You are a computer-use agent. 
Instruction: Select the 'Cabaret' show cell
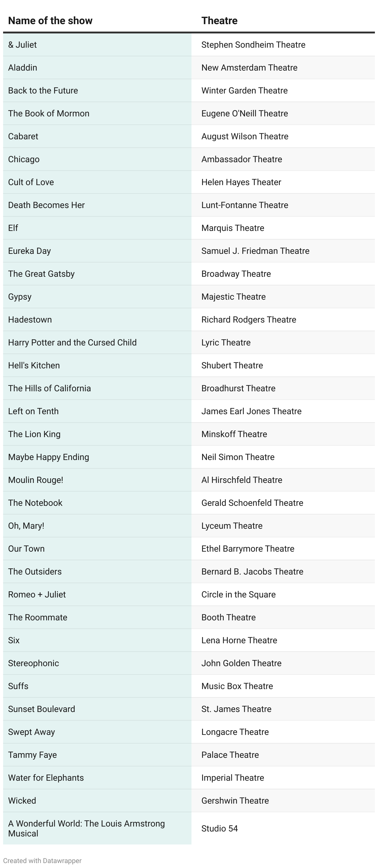[23, 137]
